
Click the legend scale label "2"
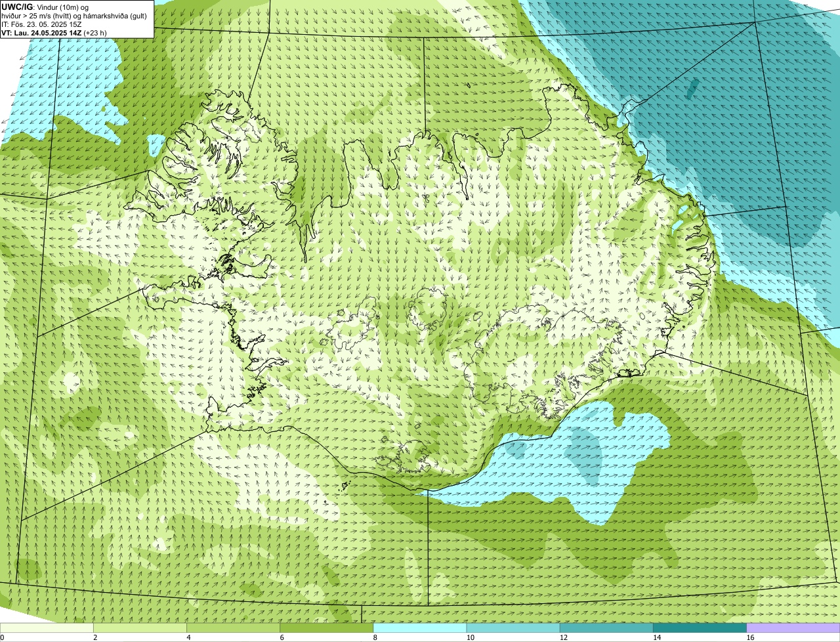coord(95,637)
